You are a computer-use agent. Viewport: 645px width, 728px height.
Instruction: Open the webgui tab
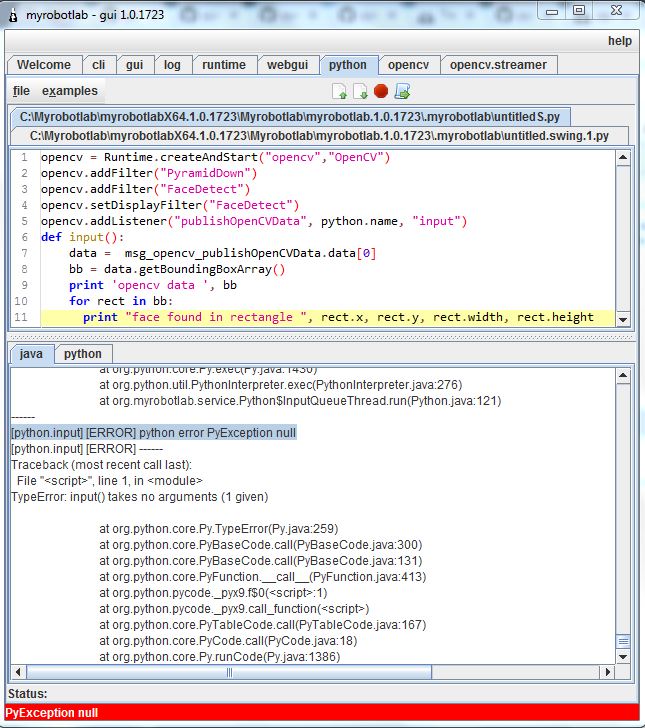click(x=287, y=65)
